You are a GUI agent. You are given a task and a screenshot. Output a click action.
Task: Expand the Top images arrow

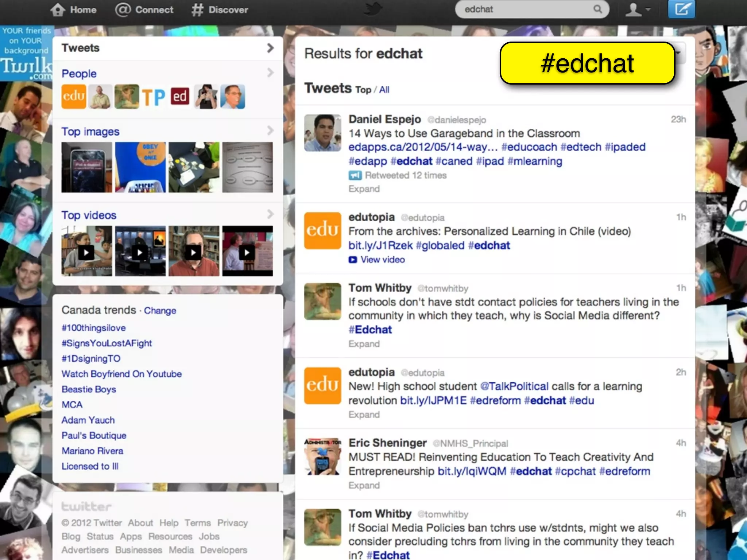[x=270, y=131]
